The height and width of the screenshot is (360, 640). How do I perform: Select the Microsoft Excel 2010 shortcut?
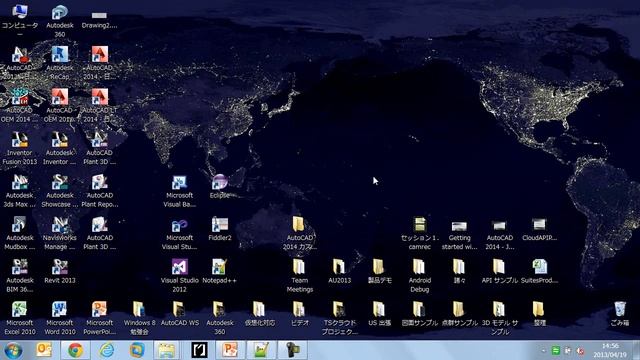point(20,318)
